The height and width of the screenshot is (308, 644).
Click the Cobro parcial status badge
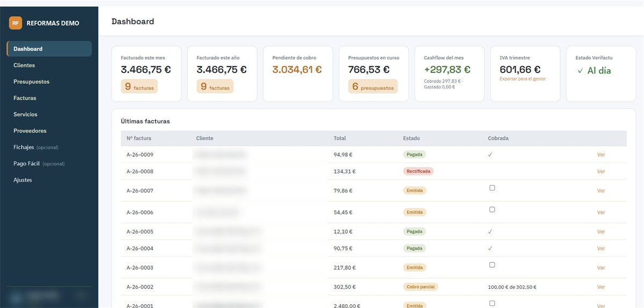pos(421,287)
